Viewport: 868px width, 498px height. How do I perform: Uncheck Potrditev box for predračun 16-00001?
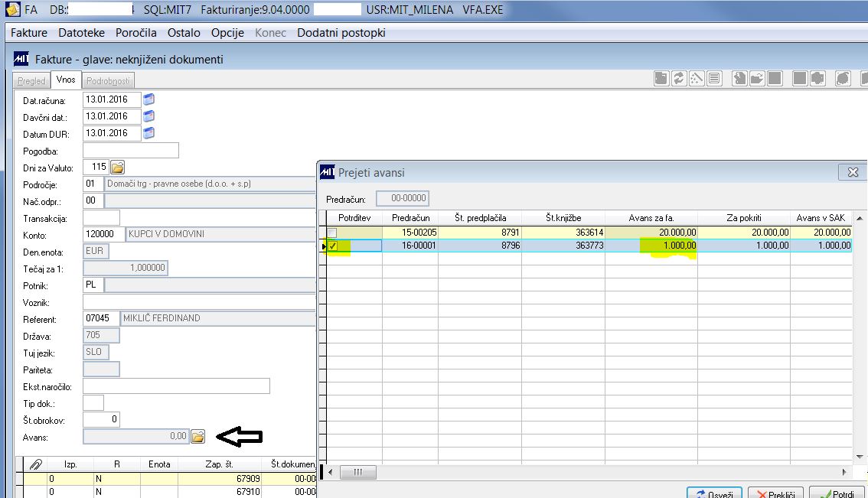[333, 246]
